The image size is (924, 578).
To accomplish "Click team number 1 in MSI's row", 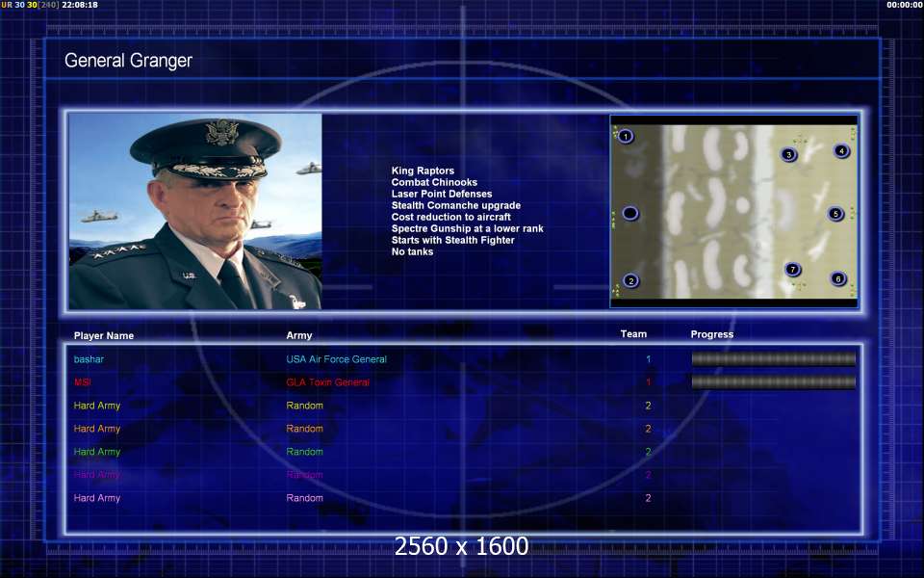I will coord(648,382).
